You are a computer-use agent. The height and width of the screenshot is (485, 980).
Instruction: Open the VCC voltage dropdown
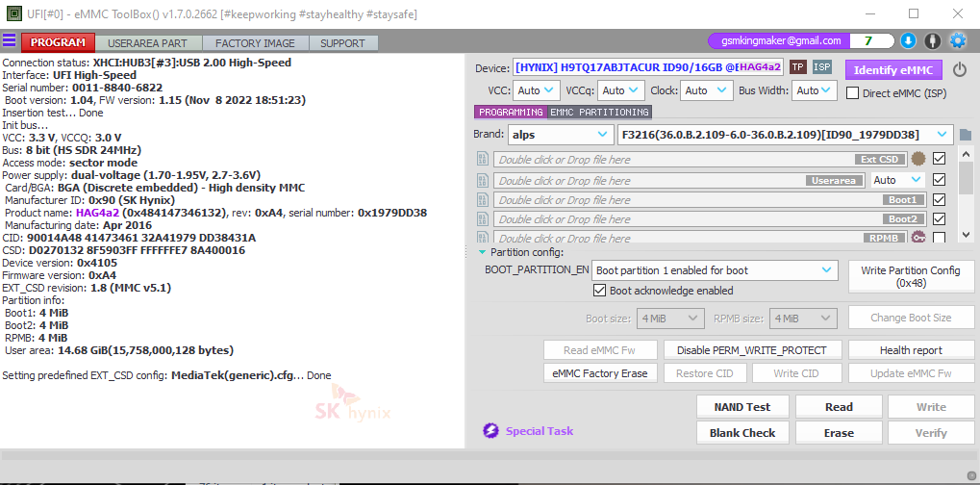click(x=537, y=90)
